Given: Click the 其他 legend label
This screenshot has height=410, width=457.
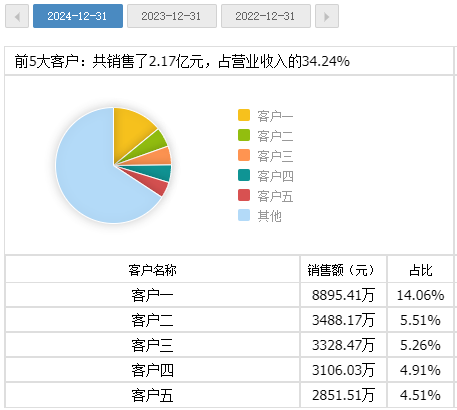Looking at the screenshot, I should [269, 216].
